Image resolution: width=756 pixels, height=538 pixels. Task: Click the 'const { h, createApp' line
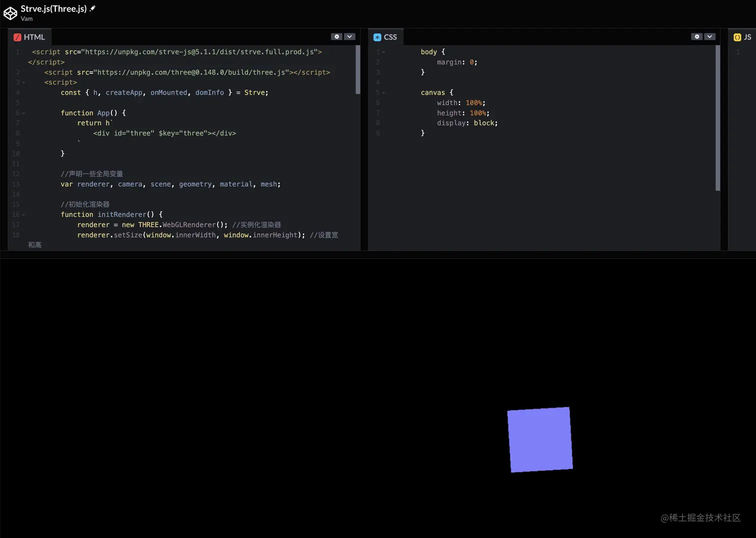coord(164,92)
